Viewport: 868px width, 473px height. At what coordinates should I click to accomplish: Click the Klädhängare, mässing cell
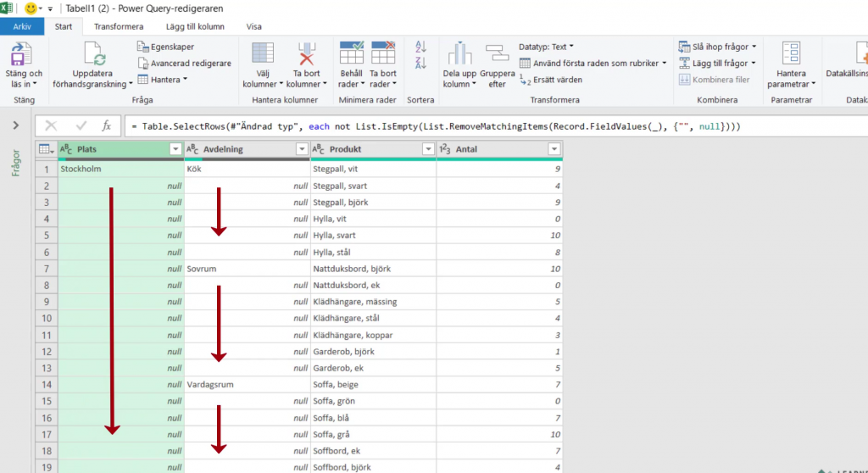tap(373, 302)
